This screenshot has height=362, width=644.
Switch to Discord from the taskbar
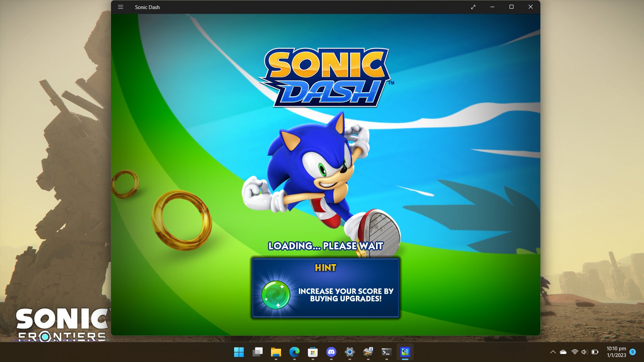point(331,352)
